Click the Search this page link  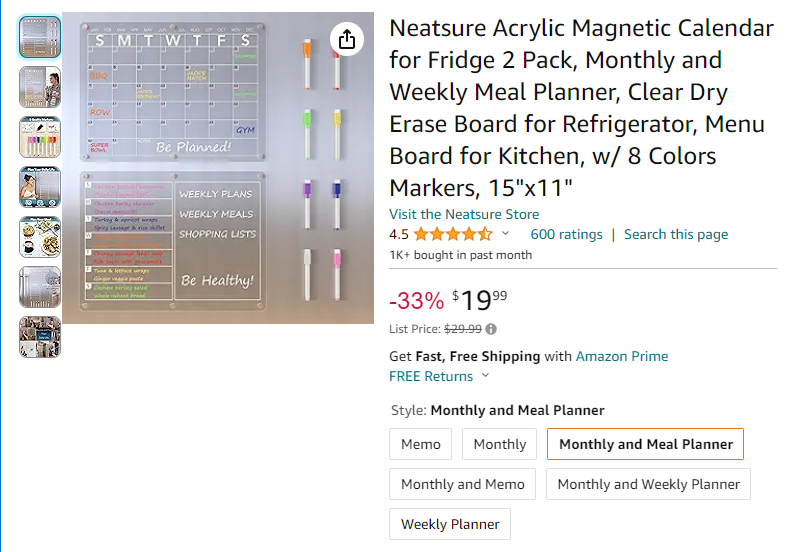tap(676, 234)
